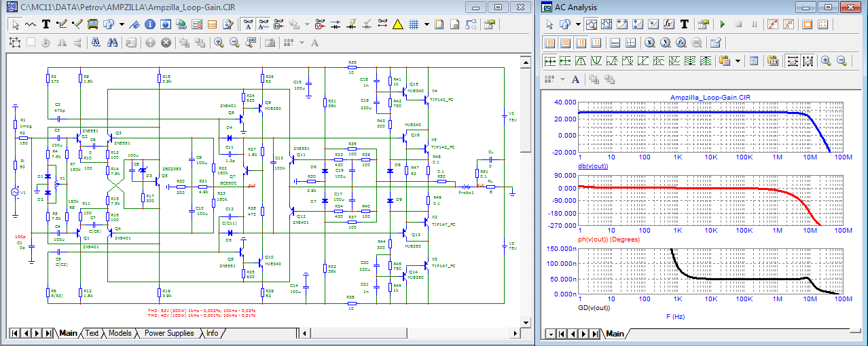The height and width of the screenshot is (346, 868).
Task: Click the Text mode tool in schematic toolbar
Action: tap(46, 24)
